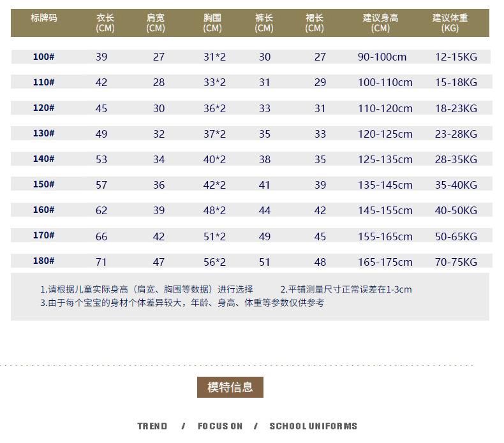Select the 130# size label
Image resolution: width=504 pixels, height=443 pixels.
coord(44,133)
